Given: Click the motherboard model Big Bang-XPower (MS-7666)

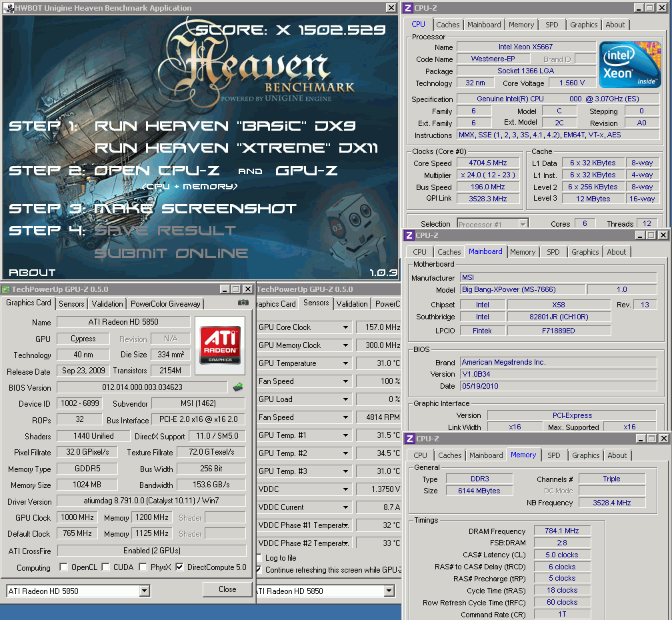Looking at the screenshot, I should (x=523, y=289).
